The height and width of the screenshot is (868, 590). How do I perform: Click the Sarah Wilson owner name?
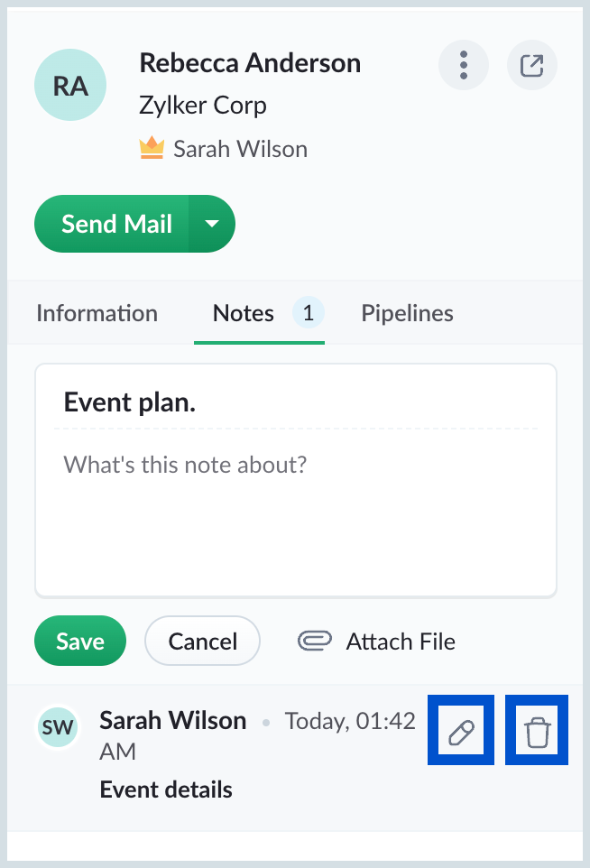pyautogui.click(x=240, y=149)
